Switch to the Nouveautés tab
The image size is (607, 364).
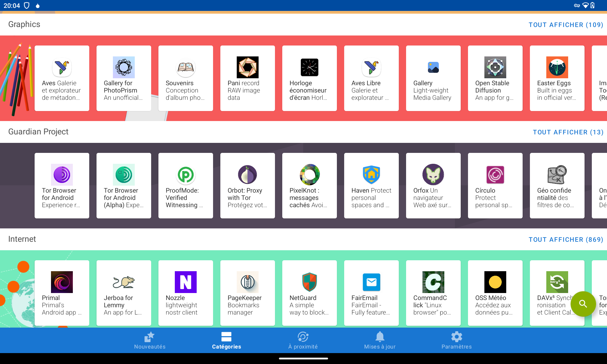click(x=150, y=340)
